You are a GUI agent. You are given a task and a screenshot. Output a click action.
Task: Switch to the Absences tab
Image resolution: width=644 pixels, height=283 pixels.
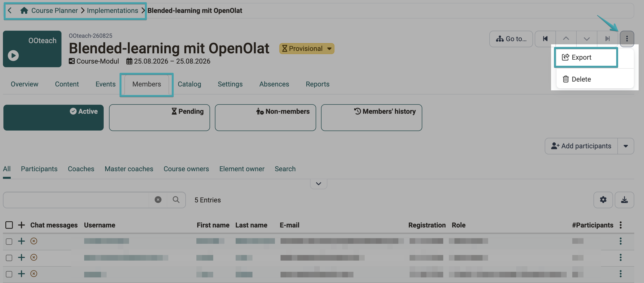274,84
